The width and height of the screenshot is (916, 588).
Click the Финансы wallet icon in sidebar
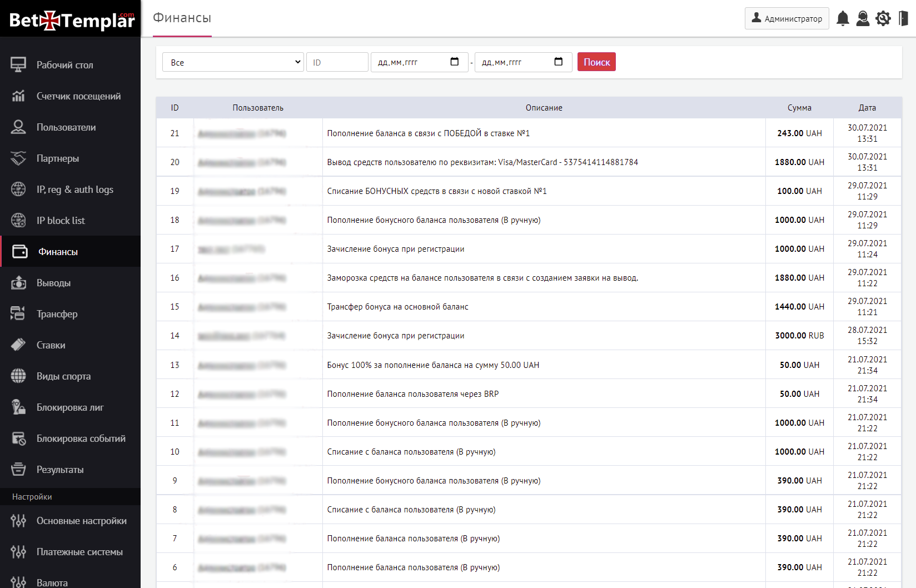(20, 252)
